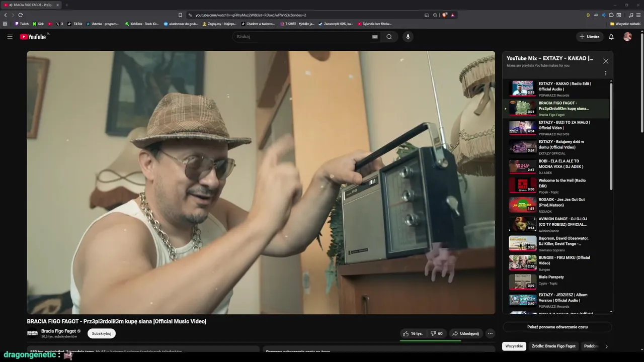
Task: Open the page zoom magnifier in address bar
Action: tap(435, 15)
